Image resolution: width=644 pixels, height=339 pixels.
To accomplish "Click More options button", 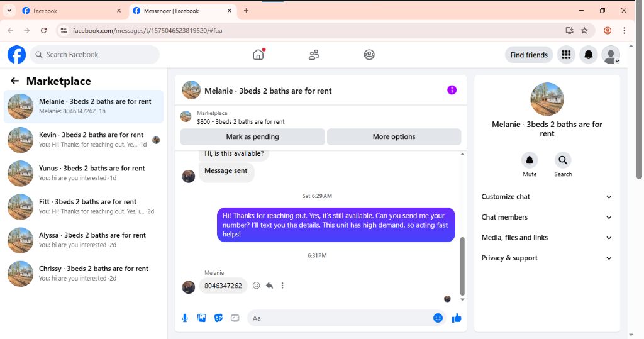I will click(x=394, y=137).
